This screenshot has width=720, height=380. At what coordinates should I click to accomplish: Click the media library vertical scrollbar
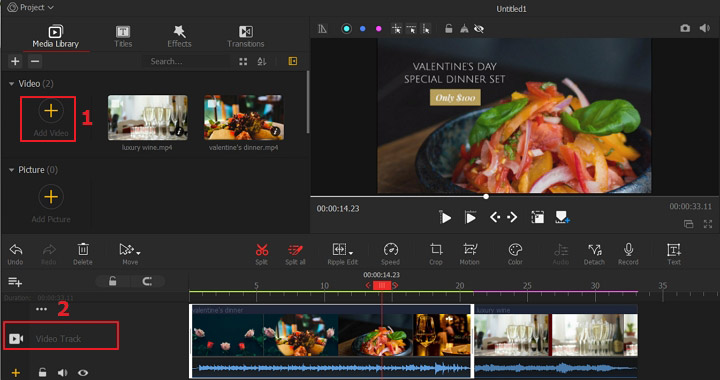308,102
